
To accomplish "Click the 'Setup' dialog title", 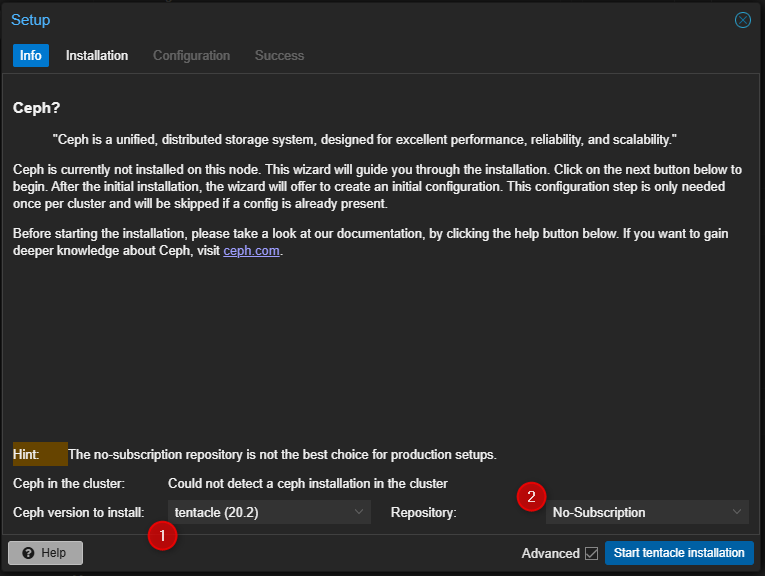I will [x=31, y=20].
